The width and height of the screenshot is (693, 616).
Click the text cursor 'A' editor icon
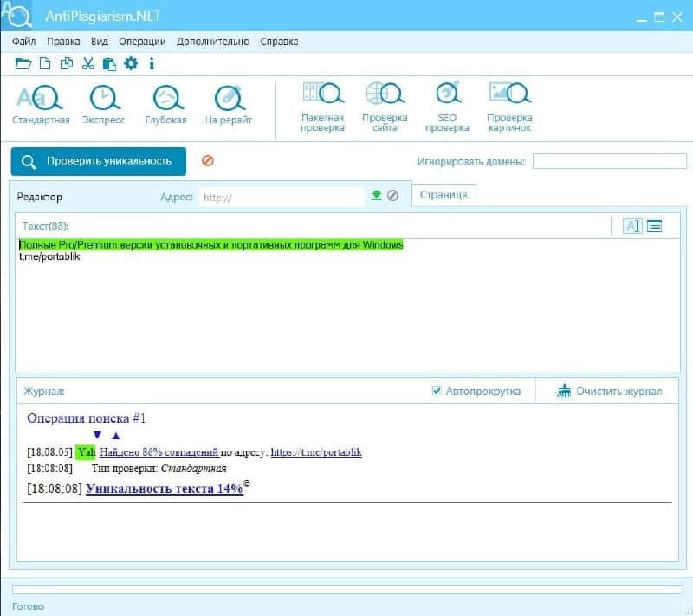pos(632,226)
